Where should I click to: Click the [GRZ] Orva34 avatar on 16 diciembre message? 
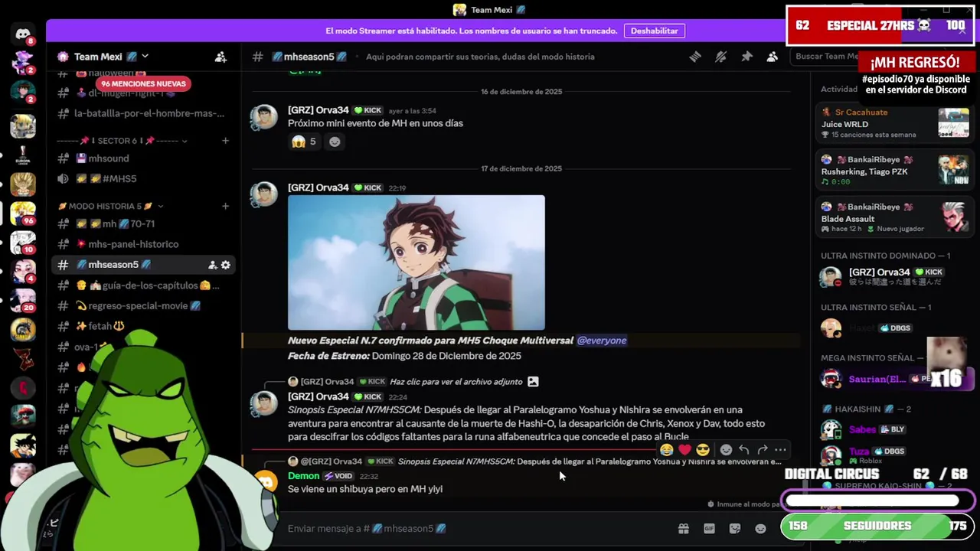tap(264, 117)
